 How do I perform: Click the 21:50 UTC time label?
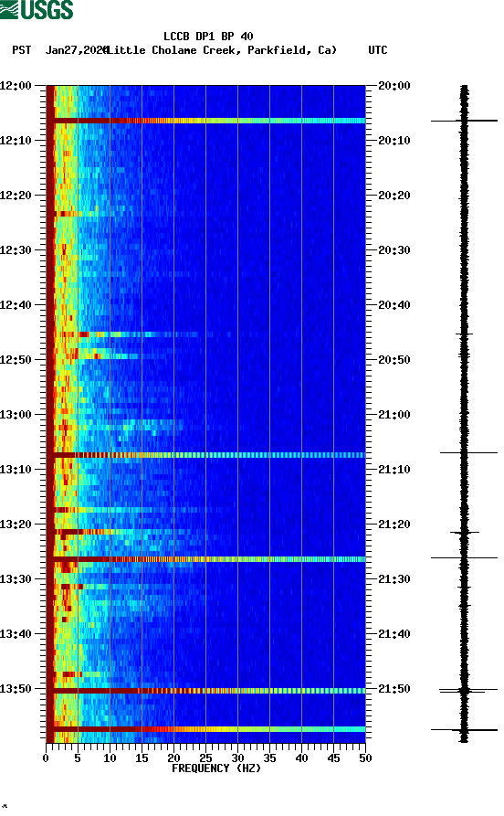pyautogui.click(x=394, y=689)
